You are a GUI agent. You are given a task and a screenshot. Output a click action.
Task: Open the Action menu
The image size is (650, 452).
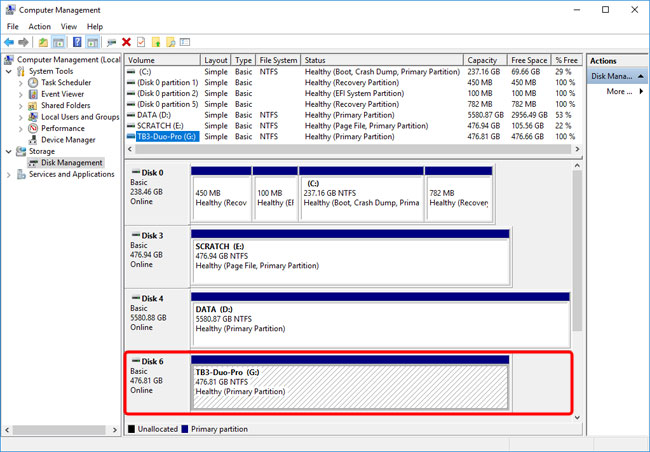[39, 27]
